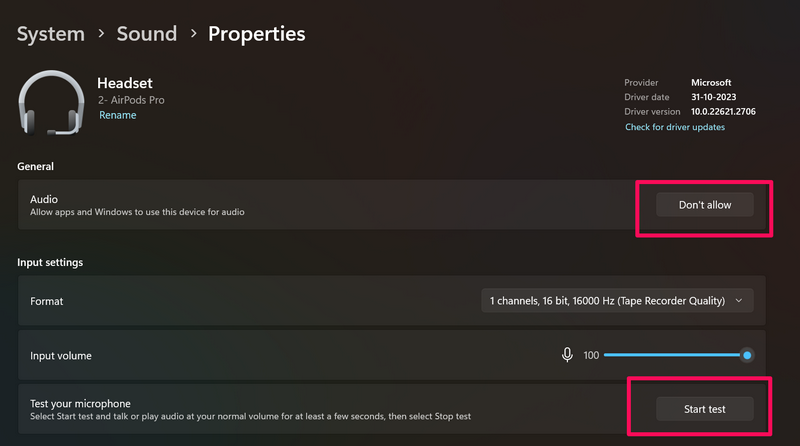Click the Headset device name heading
This screenshot has width=800, height=446.
coord(124,84)
